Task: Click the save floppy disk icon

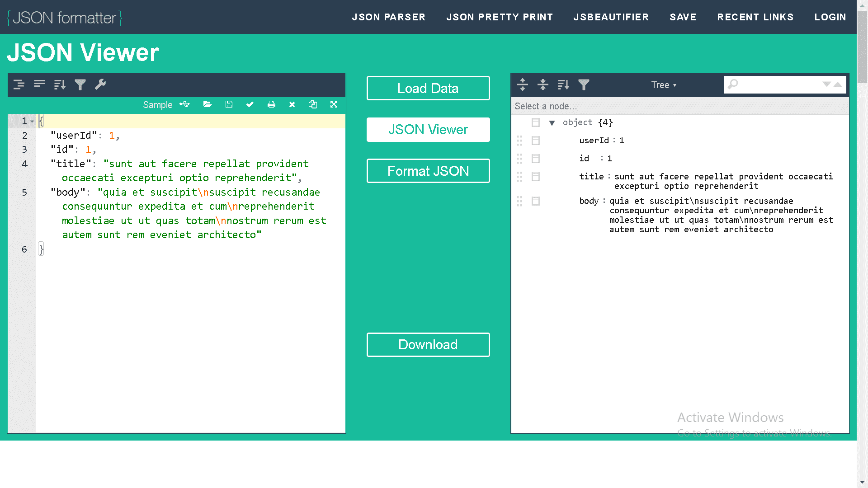Action: pos(229,104)
